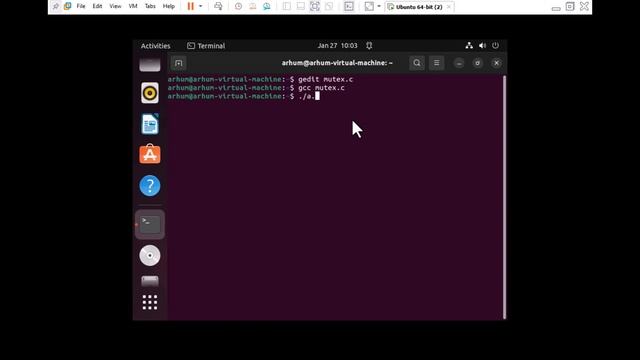Click the Terminal icon in the dock
Viewport: 640px width, 360px height.
click(150, 224)
